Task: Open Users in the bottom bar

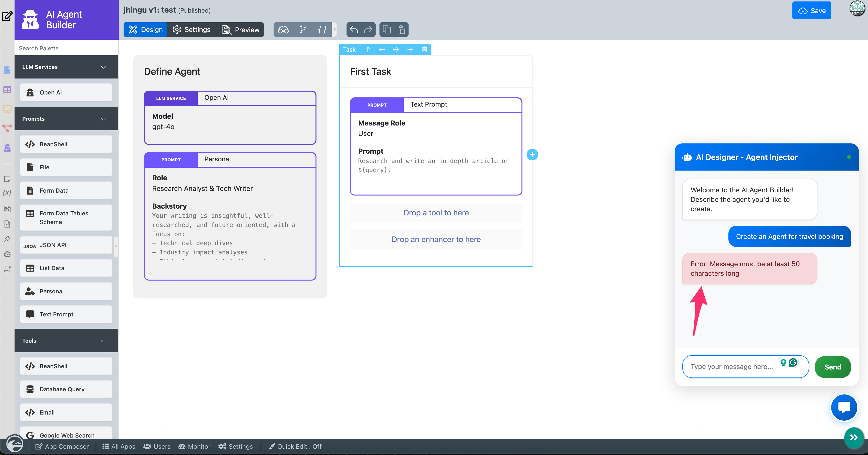Action: click(x=157, y=446)
